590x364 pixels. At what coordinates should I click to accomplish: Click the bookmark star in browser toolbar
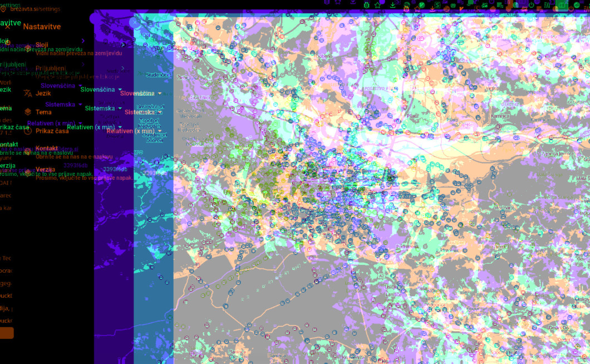click(x=378, y=5)
